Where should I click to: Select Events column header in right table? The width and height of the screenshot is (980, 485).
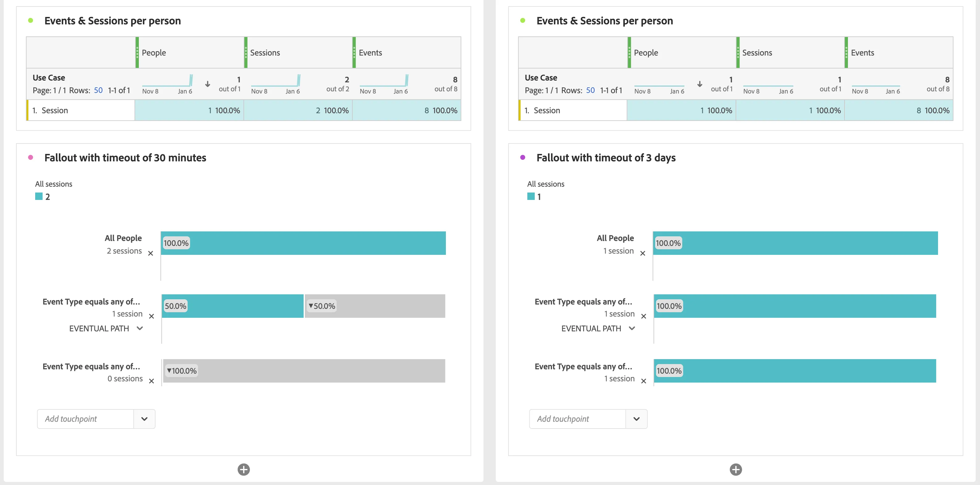tap(899, 52)
